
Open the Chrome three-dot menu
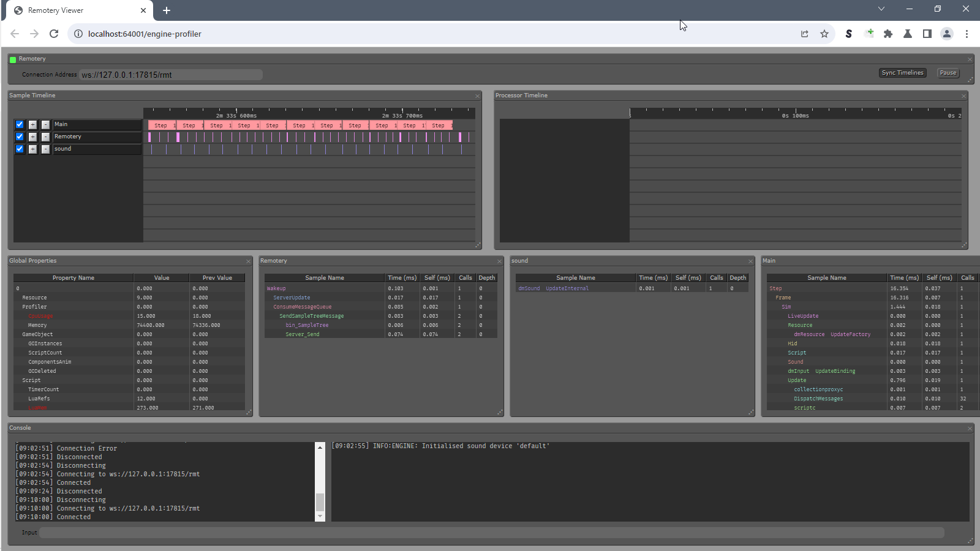(967, 34)
